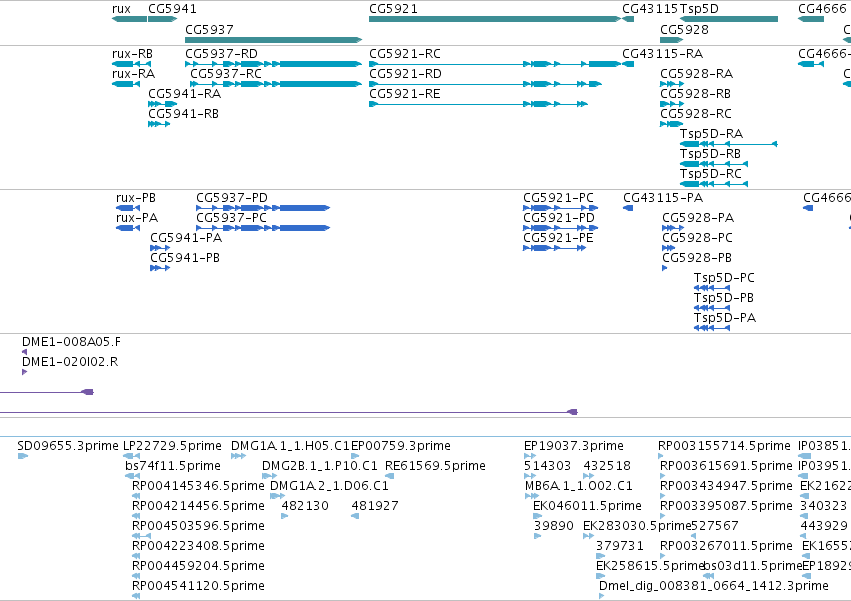Click transcript CG5921-RD label
The width and height of the screenshot is (851, 601).
point(405,74)
